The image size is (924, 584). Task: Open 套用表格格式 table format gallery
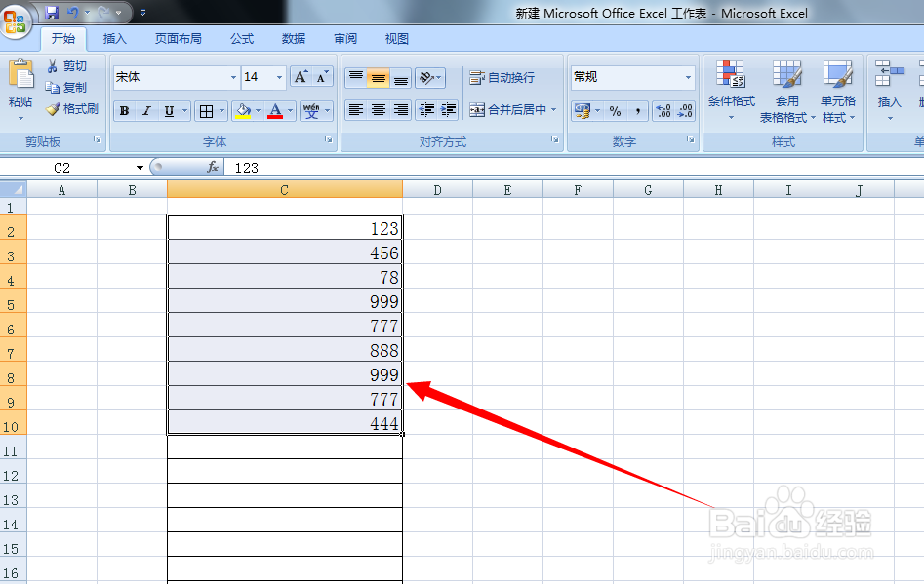point(786,91)
